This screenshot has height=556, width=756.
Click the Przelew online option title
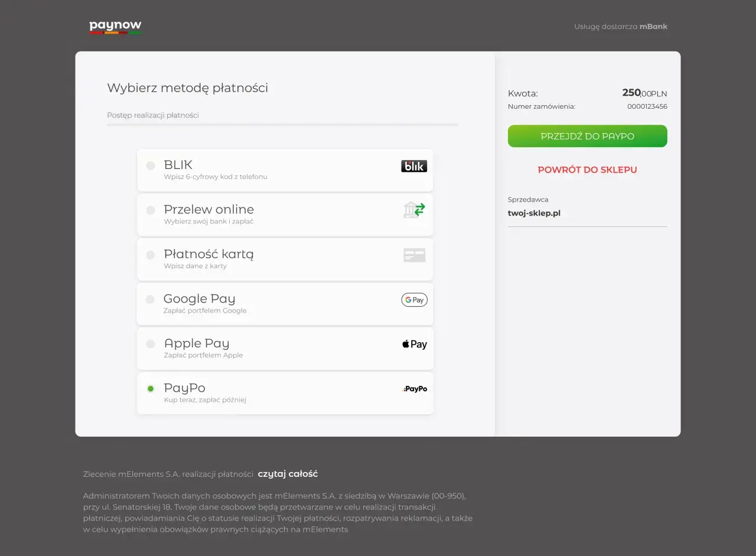208,209
